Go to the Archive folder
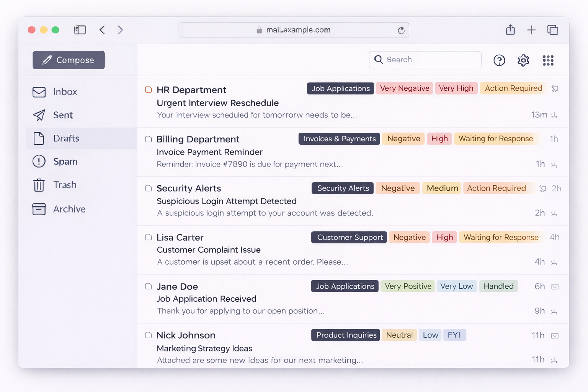Image resolution: width=588 pixels, height=392 pixels. pyautogui.click(x=39, y=209)
